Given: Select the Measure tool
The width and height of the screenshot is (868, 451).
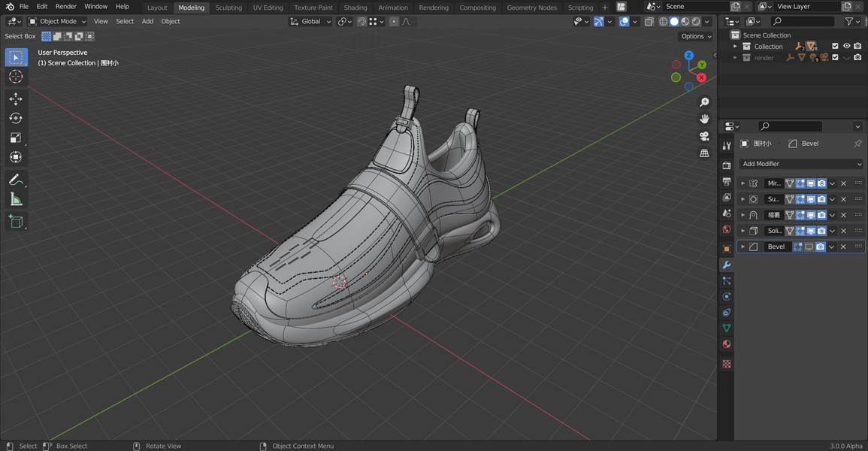Looking at the screenshot, I should click(16, 199).
